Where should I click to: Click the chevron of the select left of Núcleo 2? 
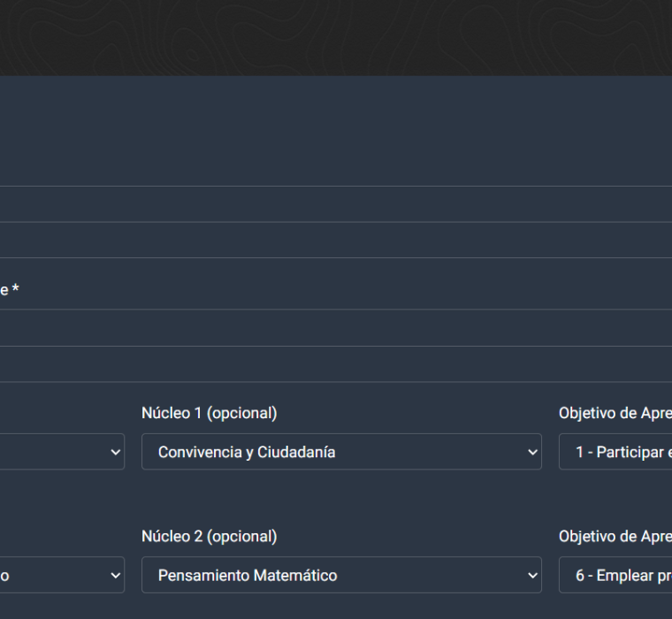114,576
